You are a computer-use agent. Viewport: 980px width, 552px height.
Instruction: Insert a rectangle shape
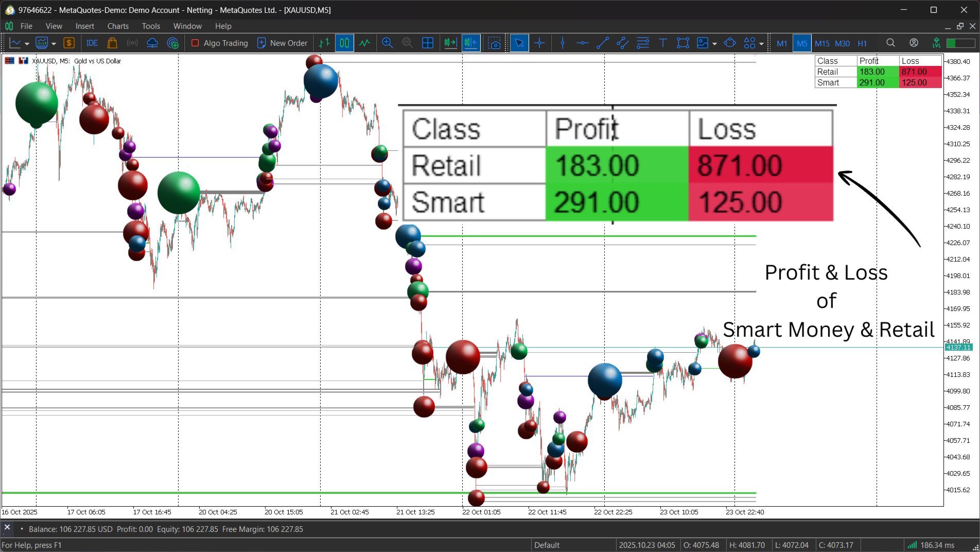pos(683,43)
